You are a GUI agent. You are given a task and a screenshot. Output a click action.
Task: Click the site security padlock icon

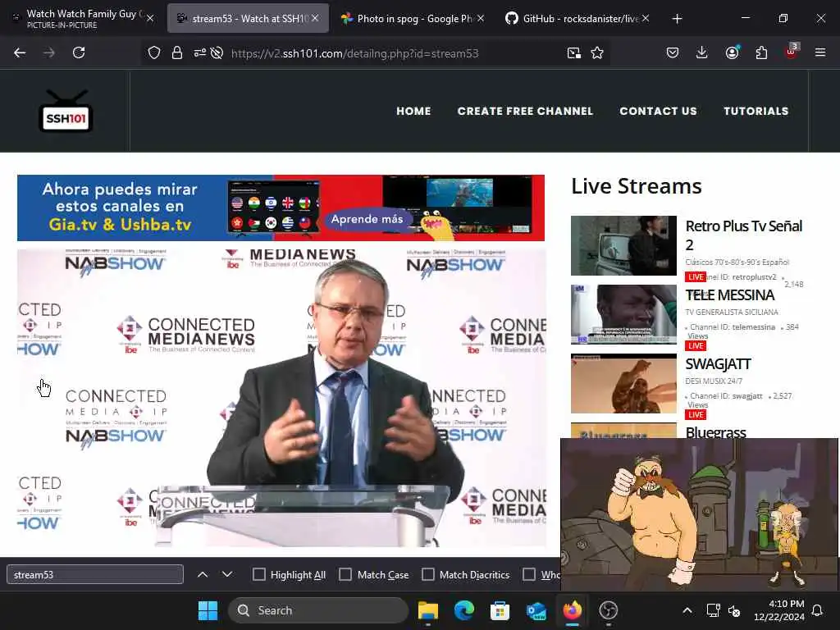coord(177,52)
